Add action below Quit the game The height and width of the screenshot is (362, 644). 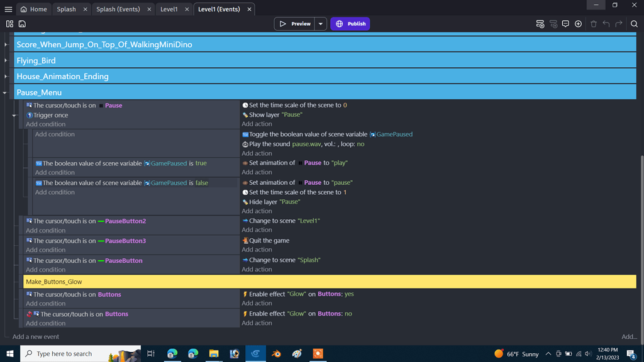[x=257, y=250]
